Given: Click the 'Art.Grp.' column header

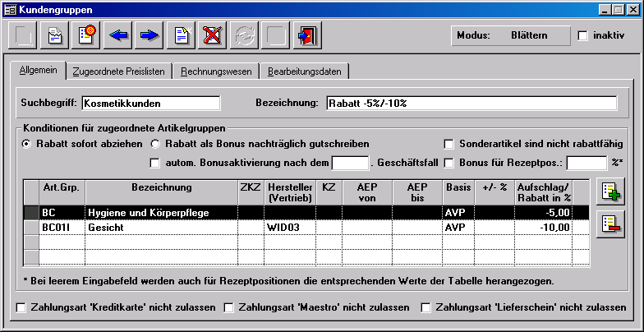Looking at the screenshot, I should pyautogui.click(x=62, y=192).
